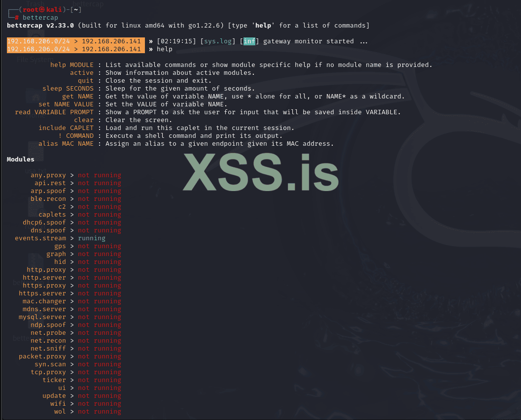Click the 'http.server' module name

44,278
